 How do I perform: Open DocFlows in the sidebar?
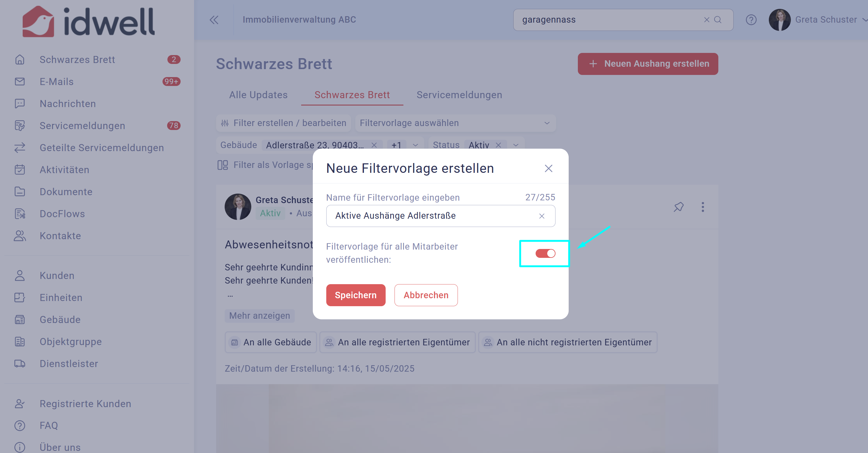click(62, 214)
